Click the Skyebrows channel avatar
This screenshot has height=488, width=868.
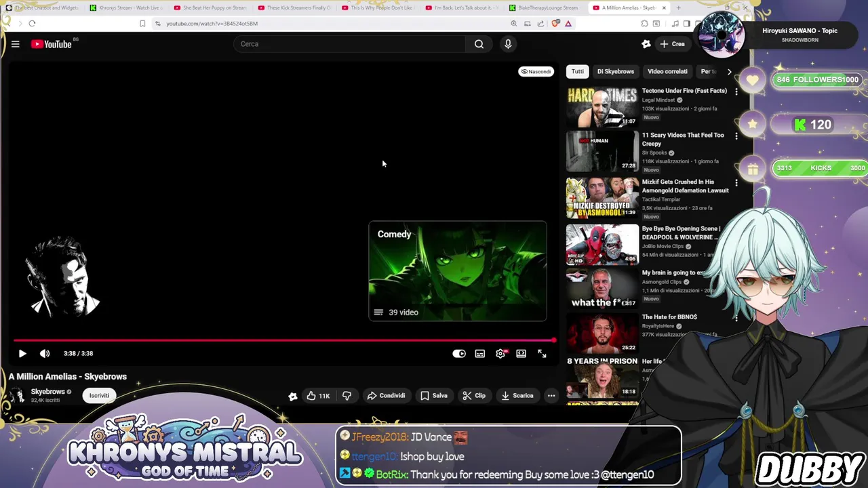pyautogui.click(x=17, y=395)
